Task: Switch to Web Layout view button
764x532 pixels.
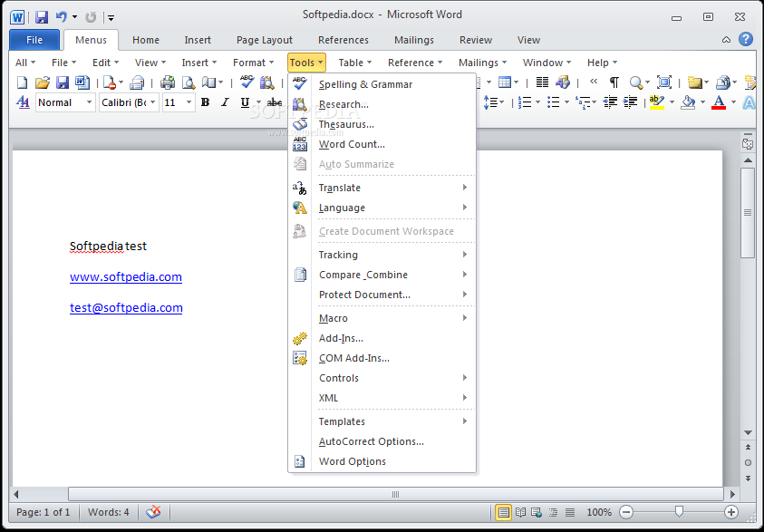Action: pyautogui.click(x=537, y=512)
